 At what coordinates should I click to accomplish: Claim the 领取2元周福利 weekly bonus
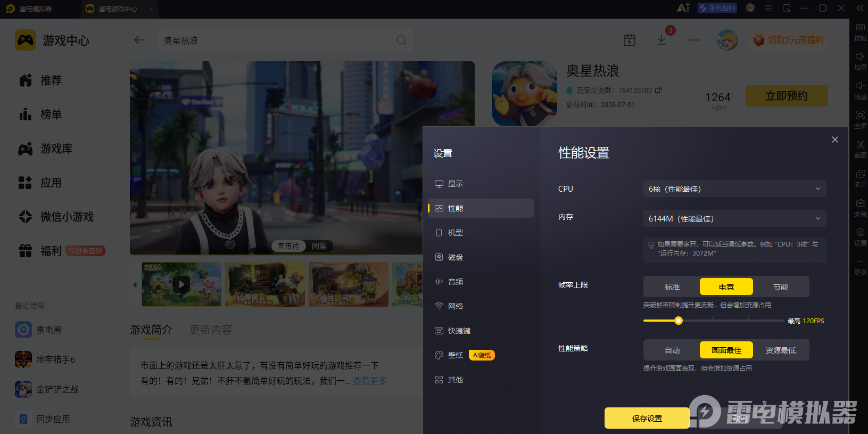pos(788,40)
